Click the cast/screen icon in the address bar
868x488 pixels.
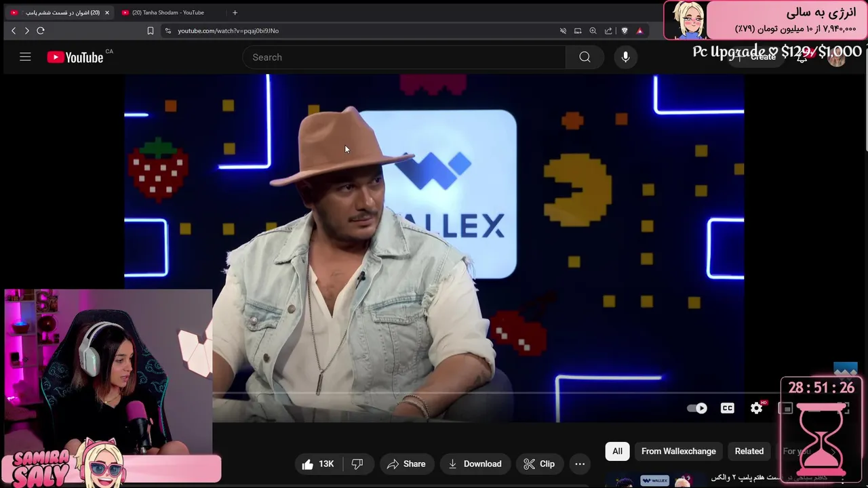point(578,30)
